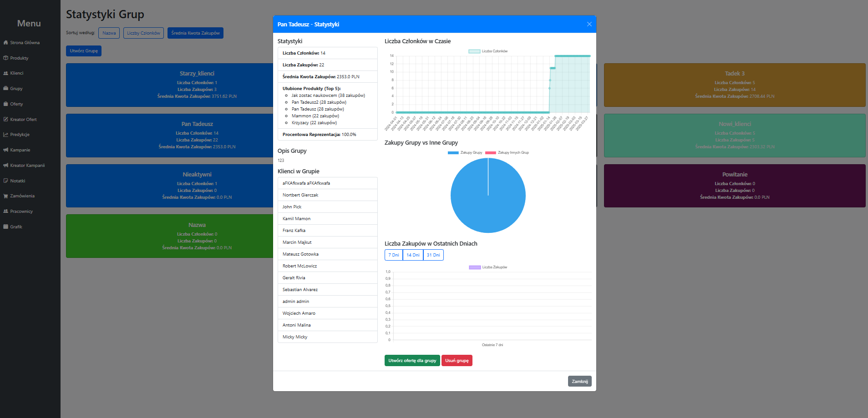Select Zamówienia in the sidebar menu
Viewport: 868px width, 418px height.
coord(22,196)
